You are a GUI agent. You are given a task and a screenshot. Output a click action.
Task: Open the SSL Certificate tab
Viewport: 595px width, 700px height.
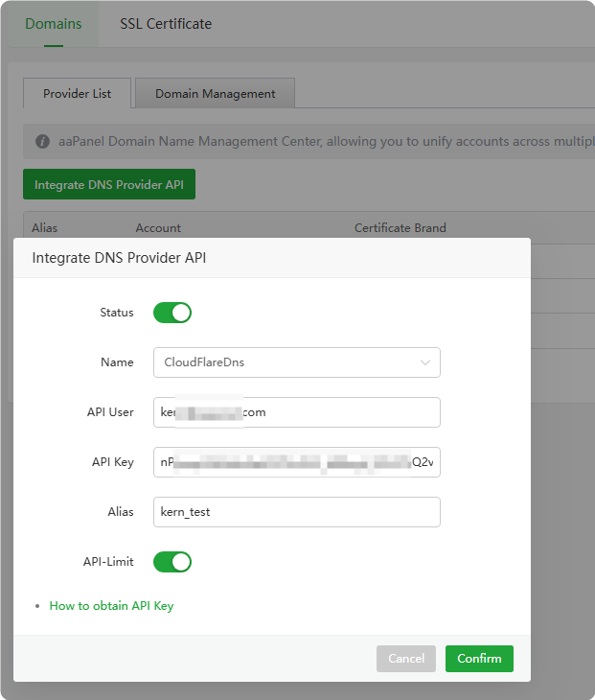point(166,24)
